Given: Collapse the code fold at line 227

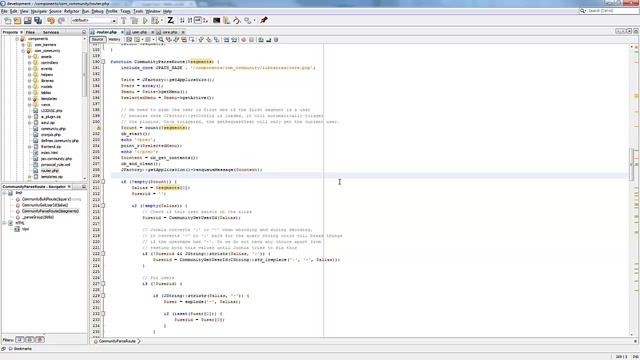Looking at the screenshot, I should [103, 284].
